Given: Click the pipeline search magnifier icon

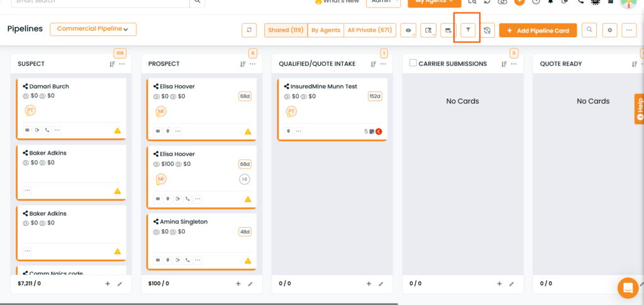Looking at the screenshot, I should pyautogui.click(x=589, y=30).
